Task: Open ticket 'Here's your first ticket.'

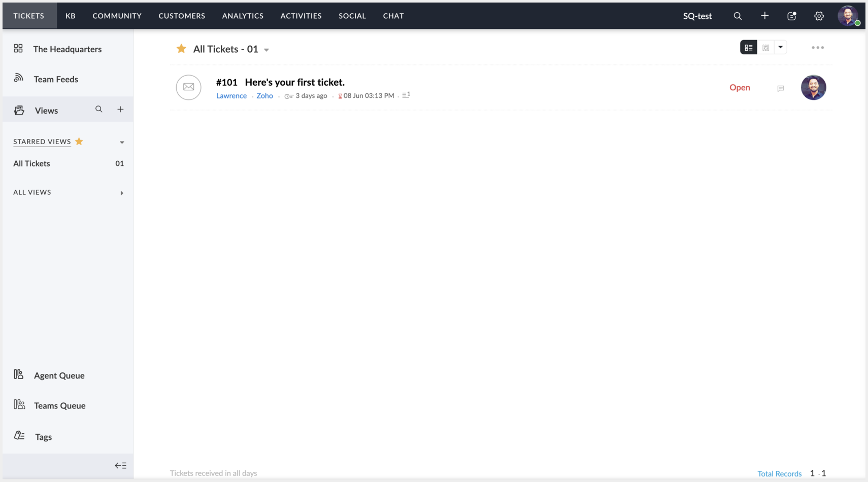Action: coord(295,82)
